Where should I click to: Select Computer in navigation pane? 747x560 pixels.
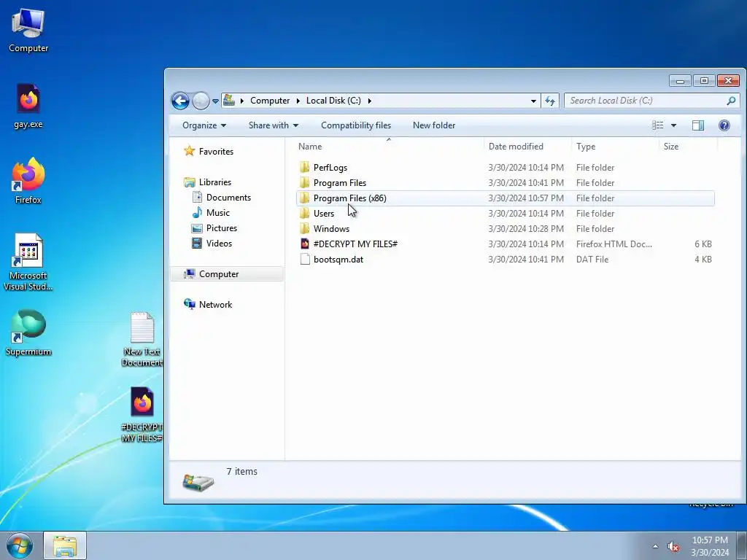227,274
